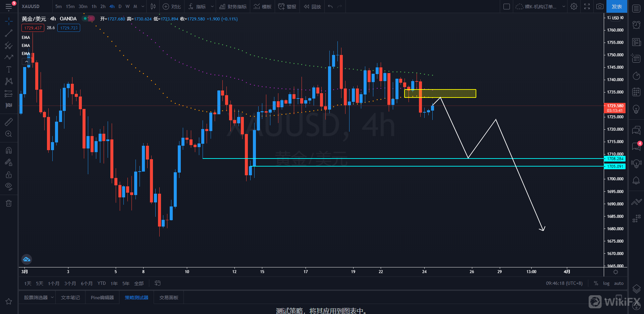The image size is (644, 314).
Task: Select the brush and shapes drawing tool
Action: (9, 57)
